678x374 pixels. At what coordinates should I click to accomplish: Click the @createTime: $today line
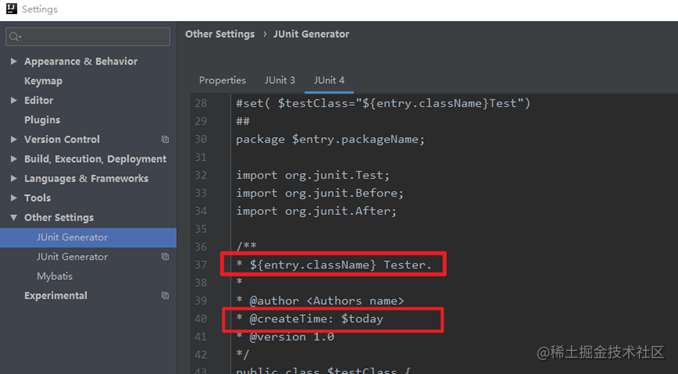pos(310,319)
